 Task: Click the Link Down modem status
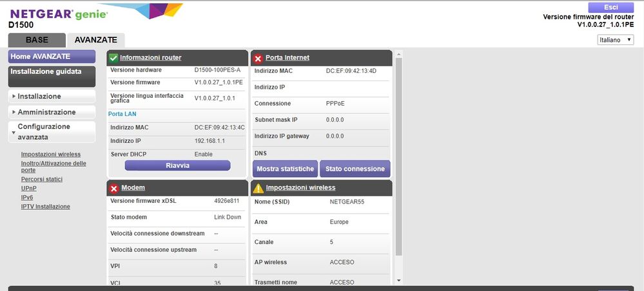(x=228, y=217)
